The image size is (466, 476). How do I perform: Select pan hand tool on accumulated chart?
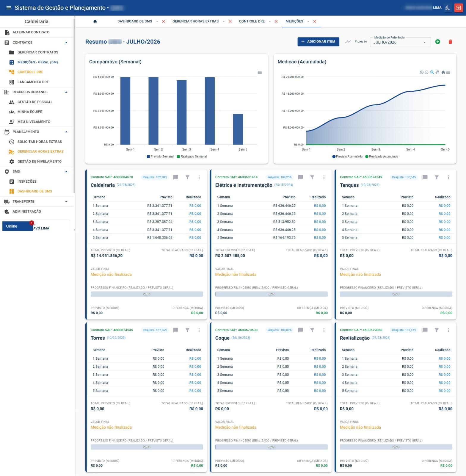[437, 72]
